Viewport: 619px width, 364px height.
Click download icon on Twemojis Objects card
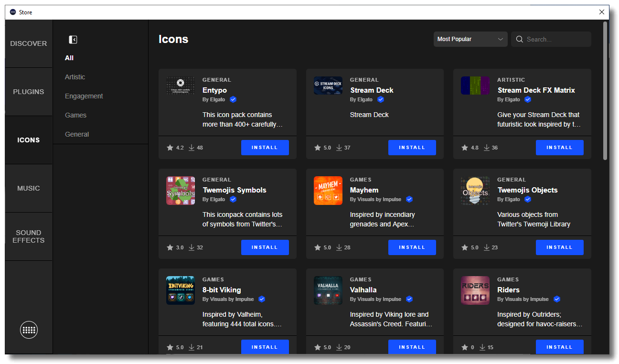click(486, 247)
